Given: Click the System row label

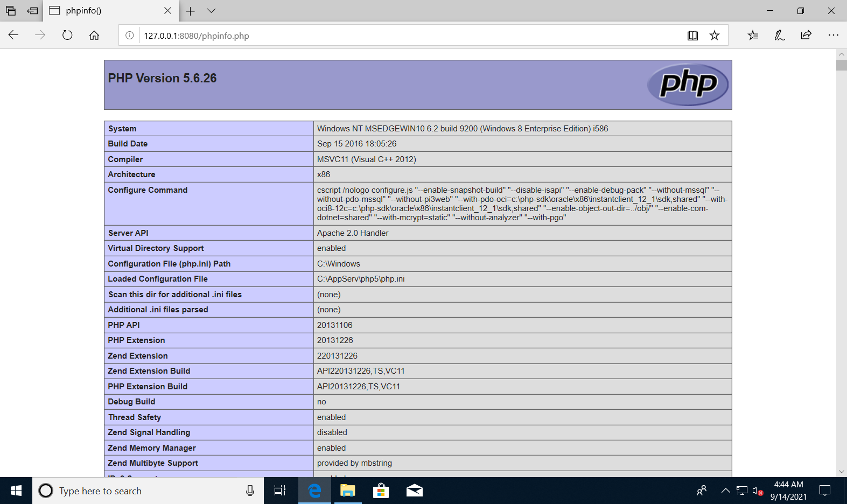Looking at the screenshot, I should click(122, 129).
